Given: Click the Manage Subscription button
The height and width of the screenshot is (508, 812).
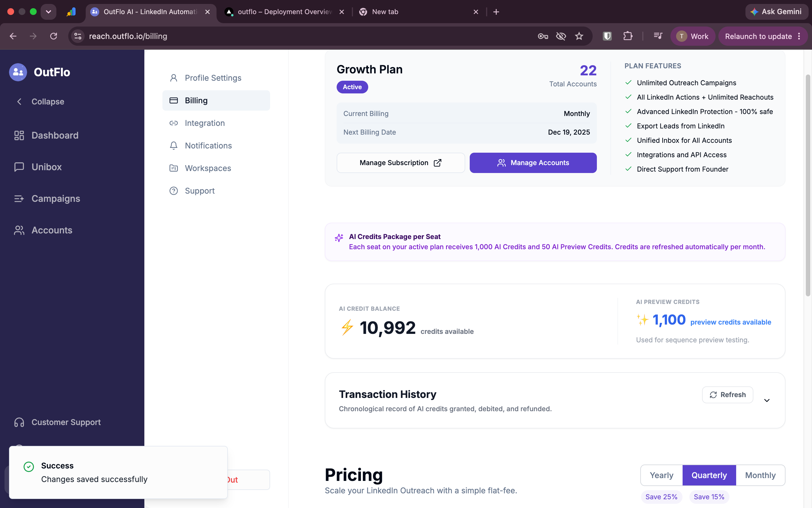Looking at the screenshot, I should [x=401, y=163].
